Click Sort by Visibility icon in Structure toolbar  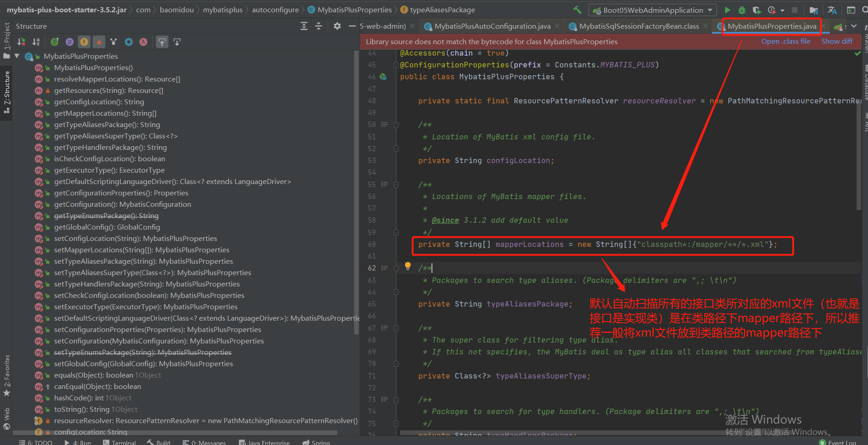(21, 42)
